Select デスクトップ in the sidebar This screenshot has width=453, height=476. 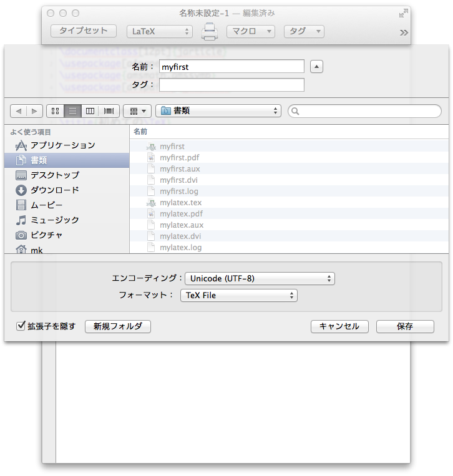pyautogui.click(x=54, y=175)
